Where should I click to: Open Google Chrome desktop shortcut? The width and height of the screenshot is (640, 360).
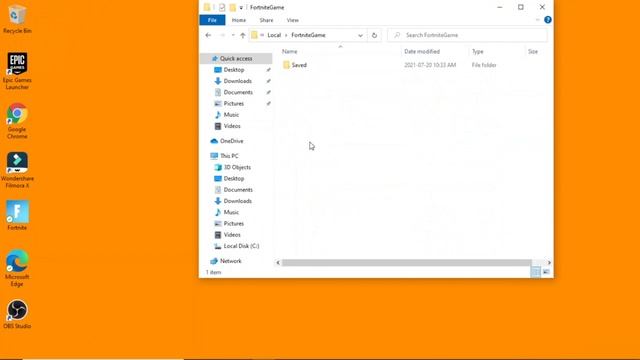click(x=17, y=120)
